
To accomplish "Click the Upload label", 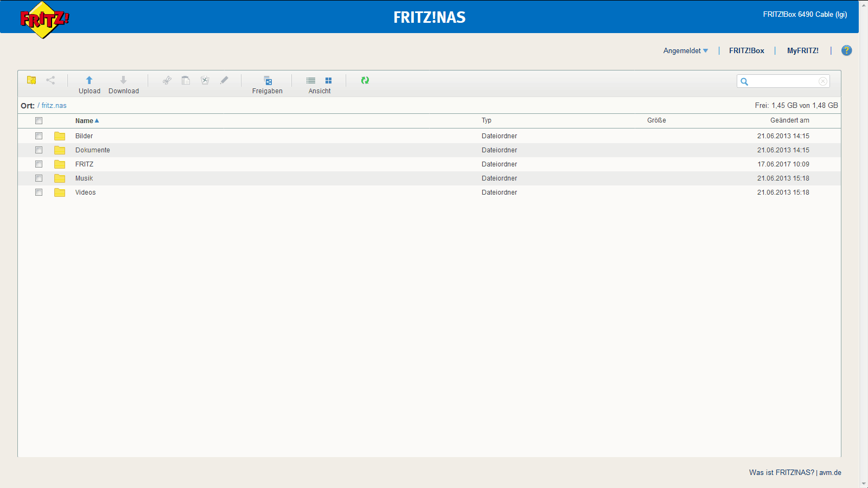I will pos(90,91).
